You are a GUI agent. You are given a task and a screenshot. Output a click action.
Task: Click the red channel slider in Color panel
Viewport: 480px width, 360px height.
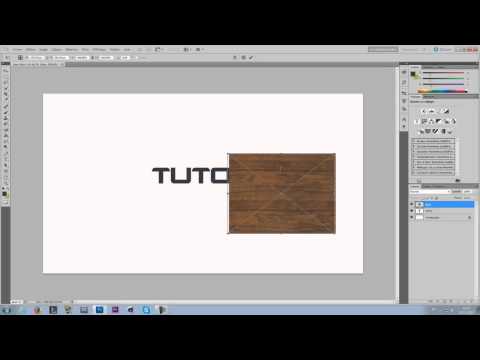coord(443,73)
